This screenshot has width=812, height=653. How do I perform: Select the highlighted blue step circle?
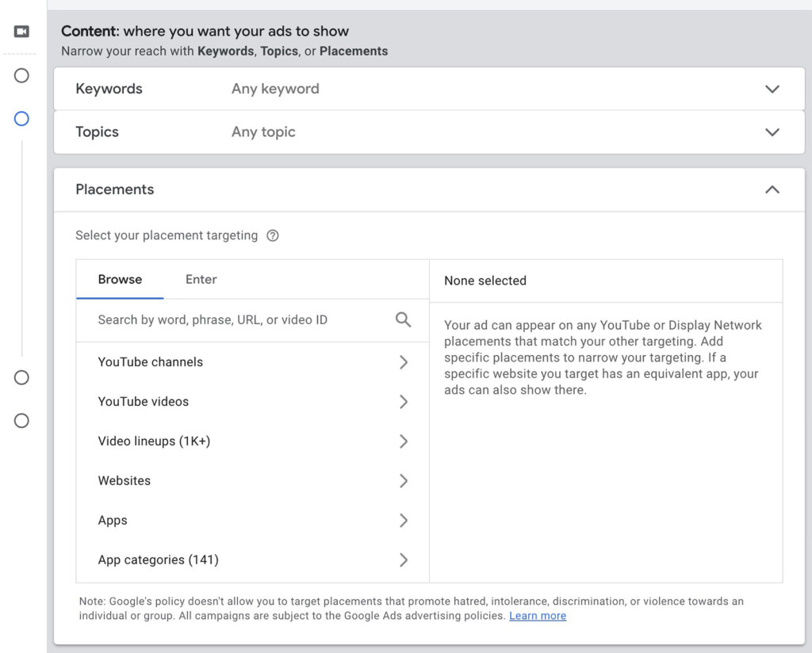21,119
